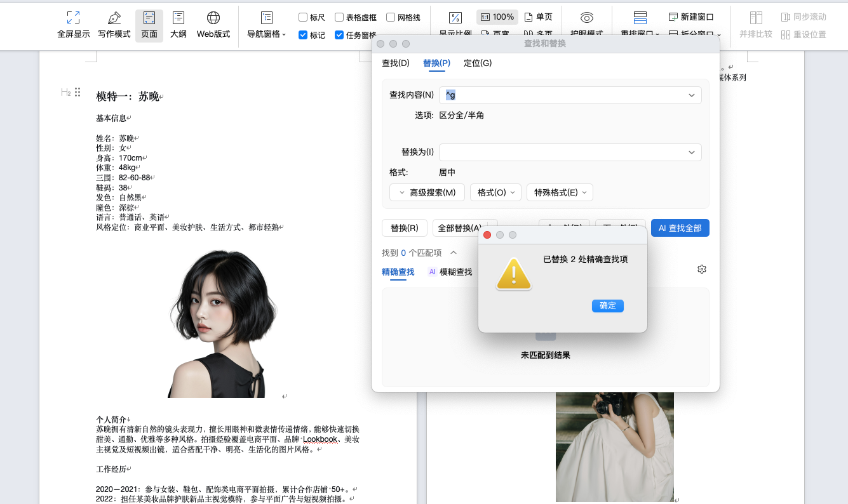Viewport: 848px width, 504px height.
Task: Select the Replace (替换) tab
Action: coord(436,63)
